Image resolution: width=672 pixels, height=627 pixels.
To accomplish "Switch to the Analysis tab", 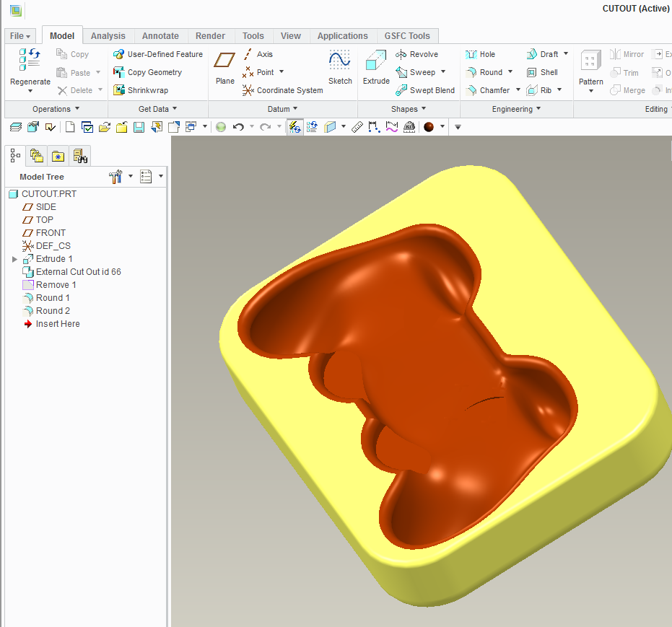I will [x=108, y=36].
